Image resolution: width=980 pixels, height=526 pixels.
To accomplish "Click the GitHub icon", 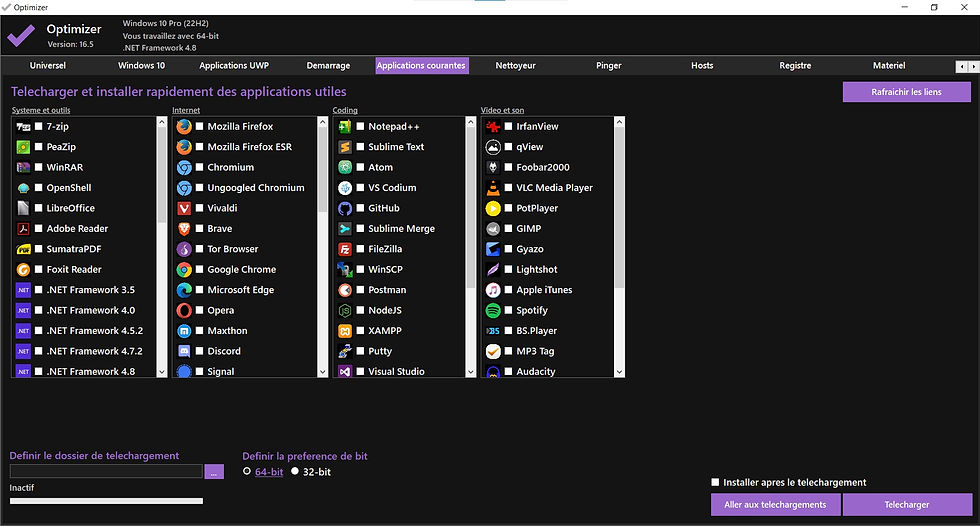I will point(345,209).
